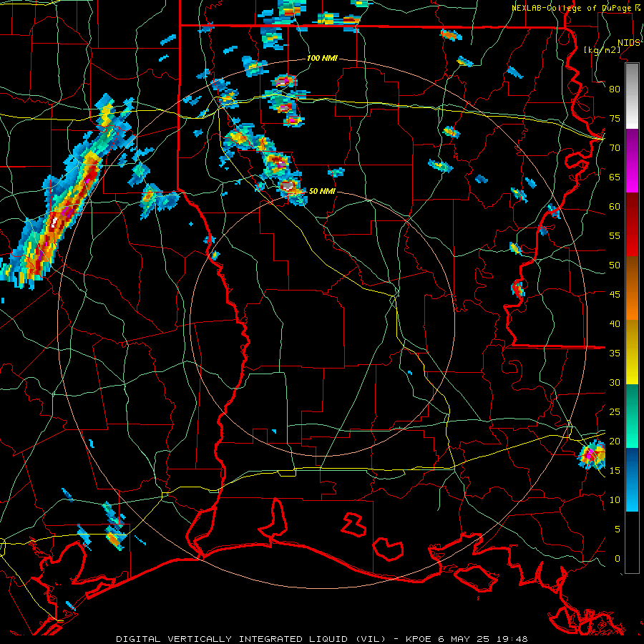Click the magenta storm cell at right map edge
The width and height of the screenshot is (644, 644).
click(x=592, y=454)
